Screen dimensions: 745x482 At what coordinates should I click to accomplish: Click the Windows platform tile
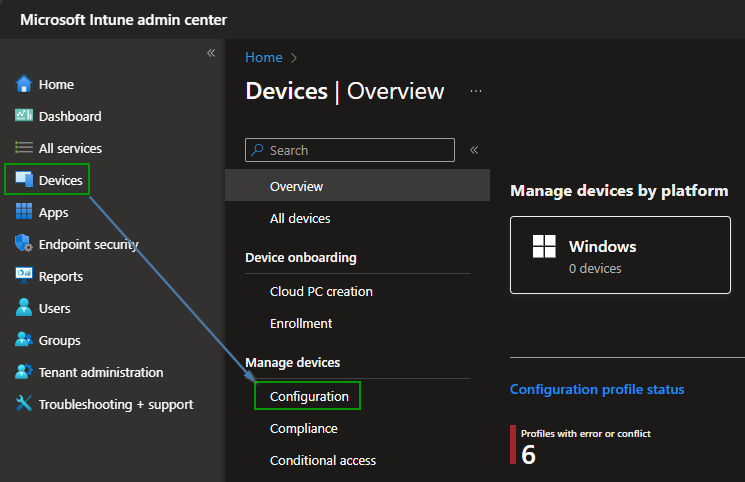pyautogui.click(x=620, y=256)
